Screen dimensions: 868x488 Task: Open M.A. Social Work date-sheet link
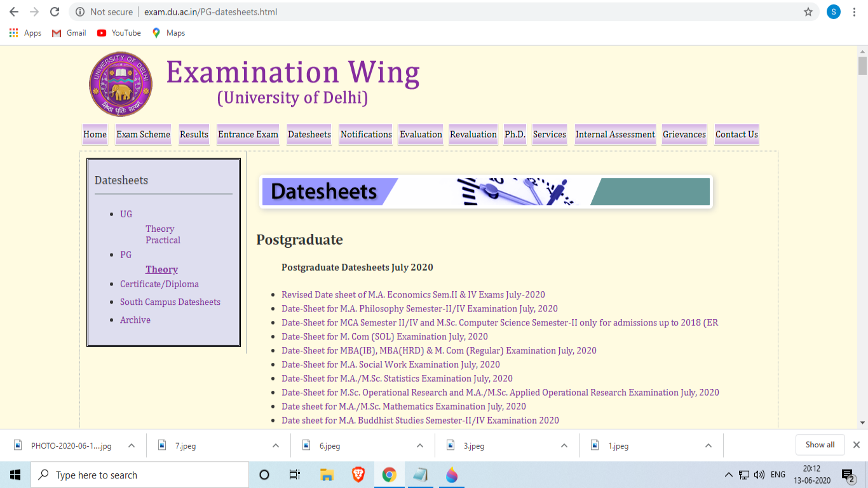(x=391, y=365)
